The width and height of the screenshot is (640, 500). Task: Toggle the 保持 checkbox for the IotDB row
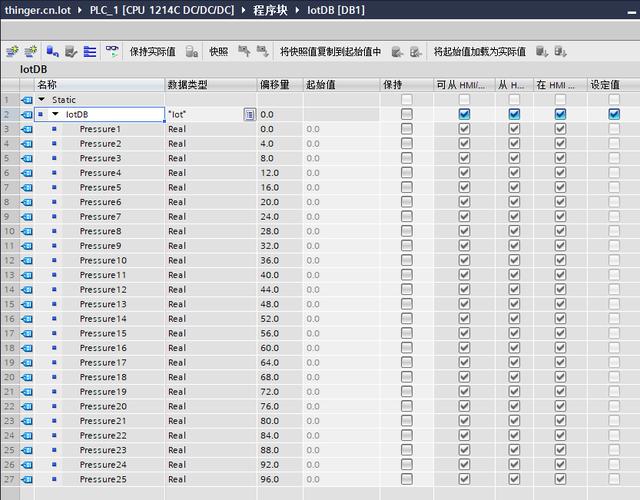click(x=406, y=115)
